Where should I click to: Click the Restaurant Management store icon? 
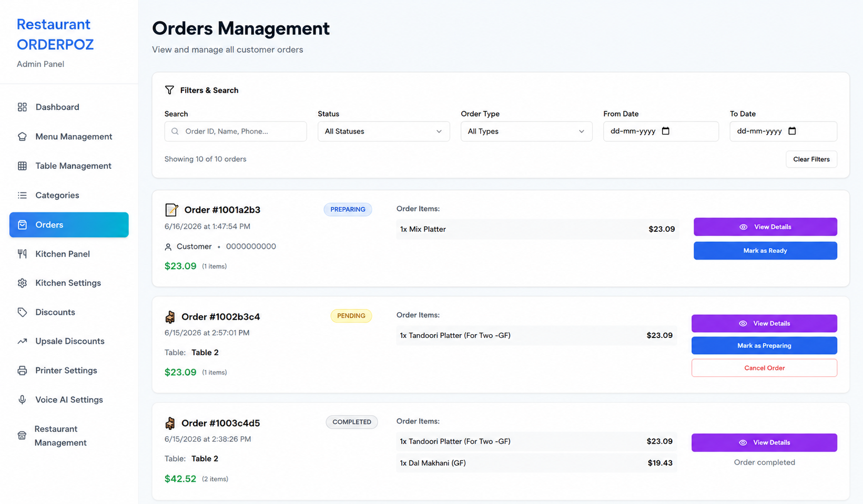coord(22,436)
